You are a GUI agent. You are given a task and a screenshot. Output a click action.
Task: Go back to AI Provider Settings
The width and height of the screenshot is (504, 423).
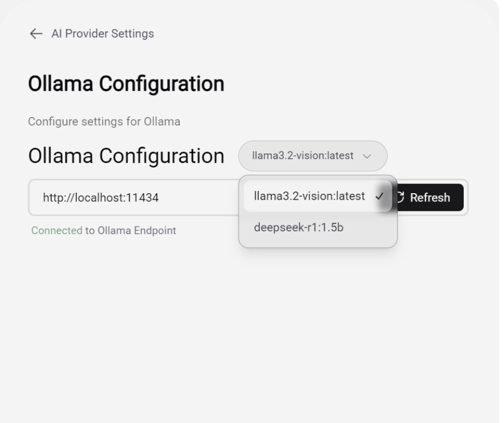pyautogui.click(x=102, y=34)
